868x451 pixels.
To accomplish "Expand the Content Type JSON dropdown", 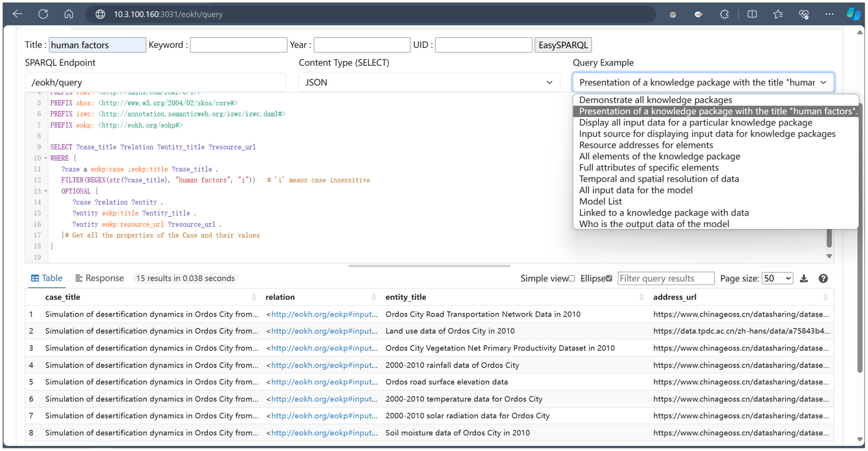I will point(429,82).
